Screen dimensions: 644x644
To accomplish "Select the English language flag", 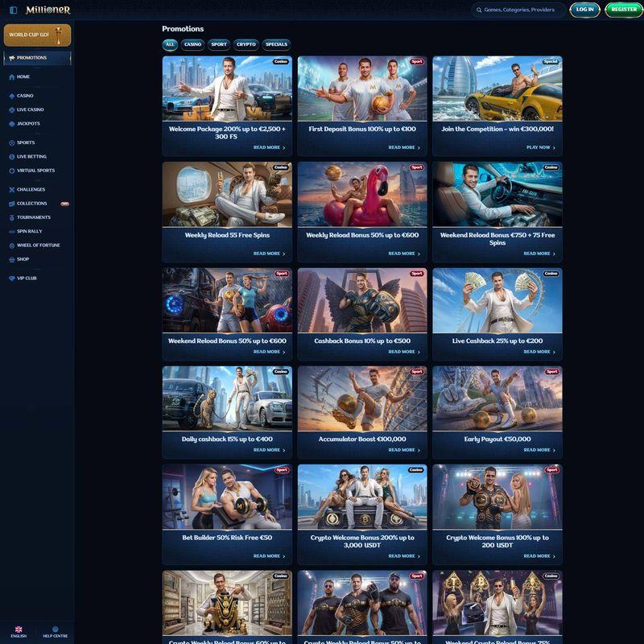I will 19,630.
